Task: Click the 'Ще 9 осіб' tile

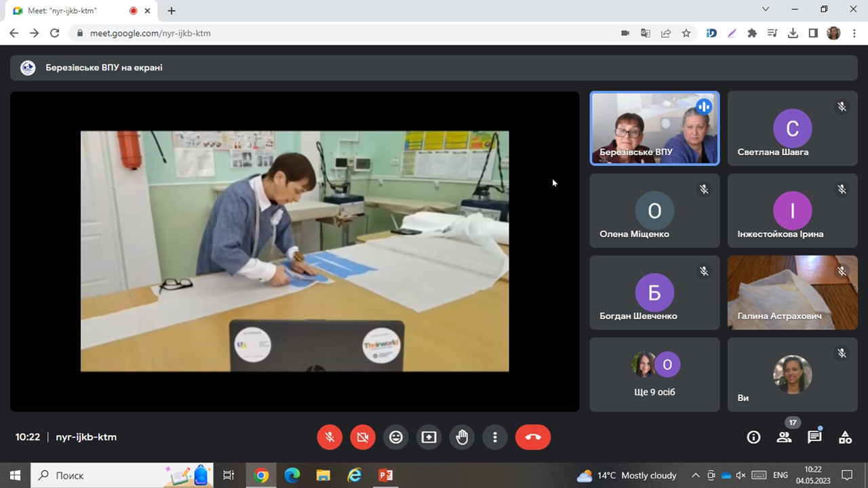Action: [654, 375]
